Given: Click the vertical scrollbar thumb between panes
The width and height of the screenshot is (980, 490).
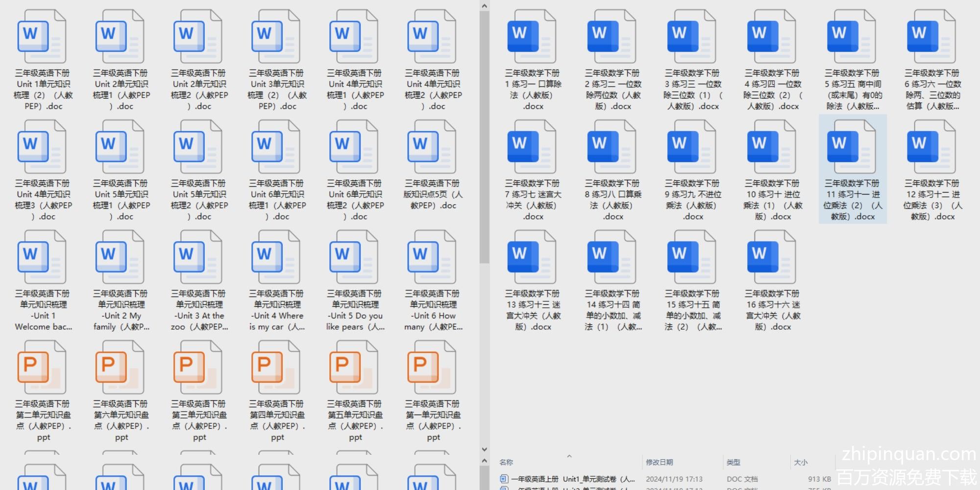Looking at the screenshot, I should 484,137.
